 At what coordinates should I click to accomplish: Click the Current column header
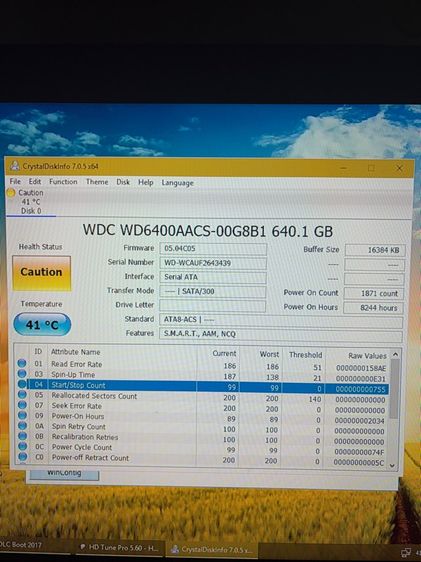pos(218,353)
